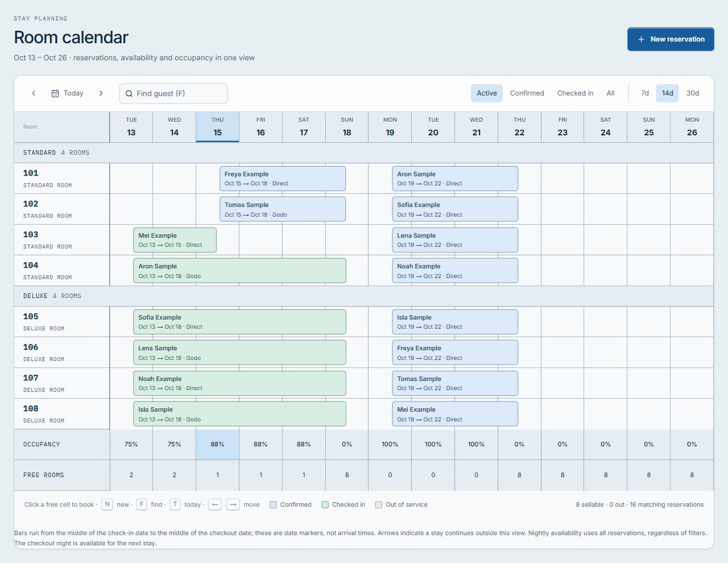This screenshot has width=728, height=563.
Task: Click the Checked in legend swatch
Action: pos(325,505)
